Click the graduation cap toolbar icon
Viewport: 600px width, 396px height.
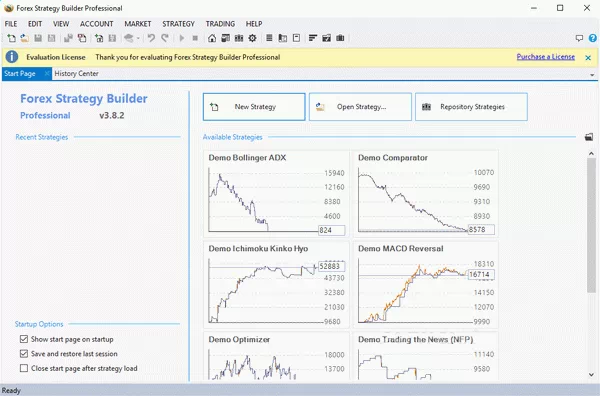[129, 38]
